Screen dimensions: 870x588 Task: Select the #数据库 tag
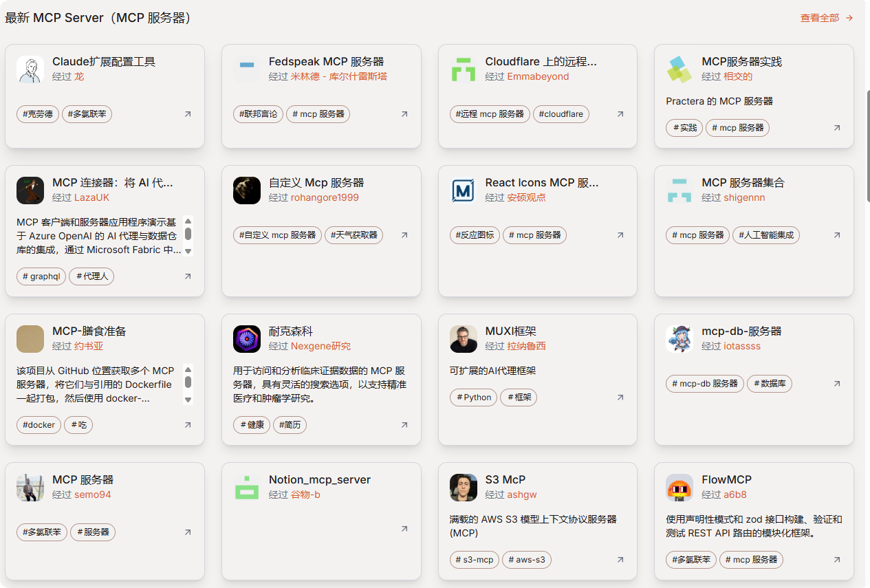[x=770, y=384]
